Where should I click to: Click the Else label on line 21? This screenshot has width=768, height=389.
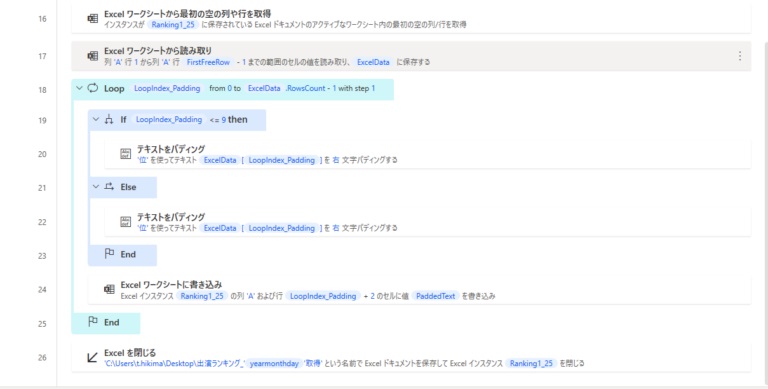click(128, 187)
